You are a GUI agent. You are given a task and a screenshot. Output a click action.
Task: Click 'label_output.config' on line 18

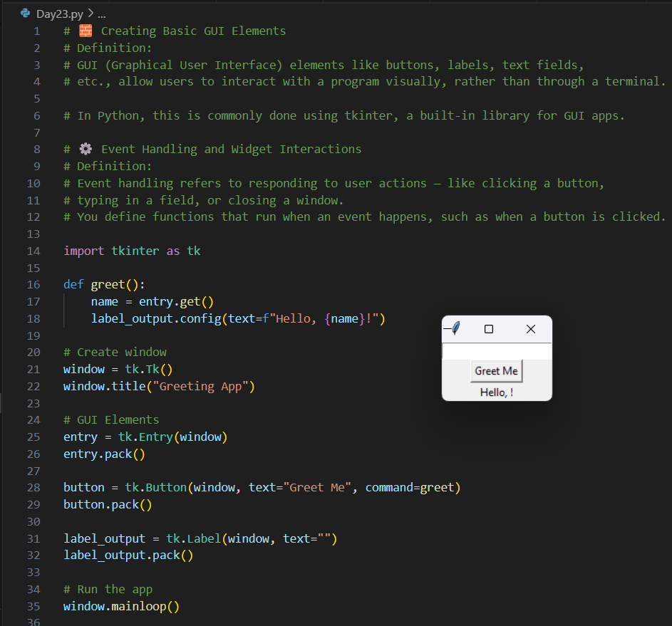tap(156, 318)
